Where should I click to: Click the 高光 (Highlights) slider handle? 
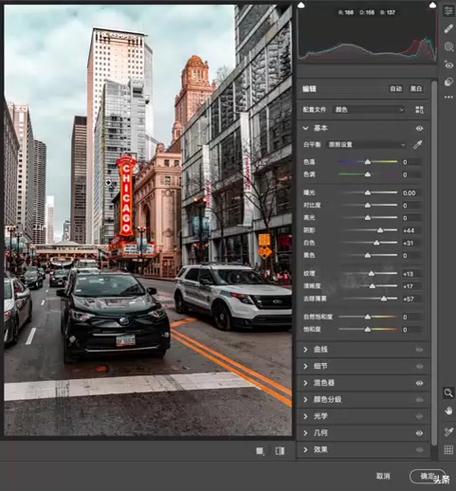click(367, 218)
